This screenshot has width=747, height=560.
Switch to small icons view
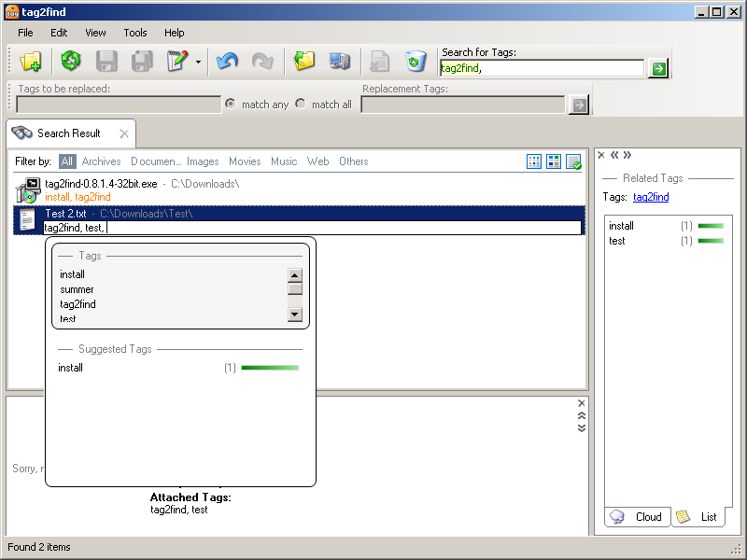pyautogui.click(x=534, y=161)
